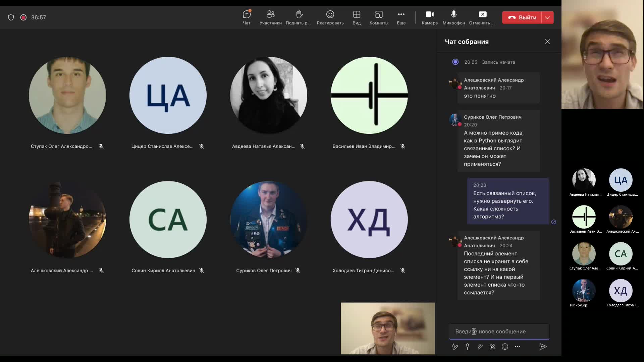The width and height of the screenshot is (644, 362).
Task: Select own message 'Есть связанный список'
Action: (x=508, y=201)
